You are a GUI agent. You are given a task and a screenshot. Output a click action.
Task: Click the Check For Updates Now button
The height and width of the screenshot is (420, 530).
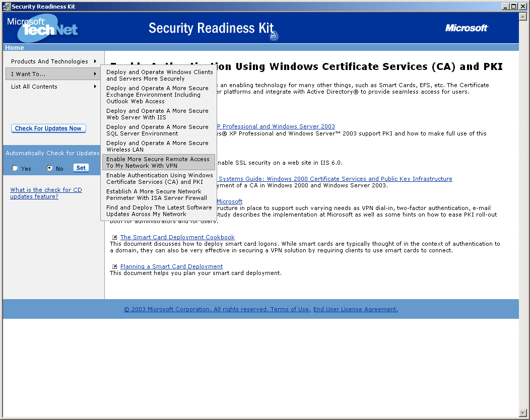click(48, 128)
